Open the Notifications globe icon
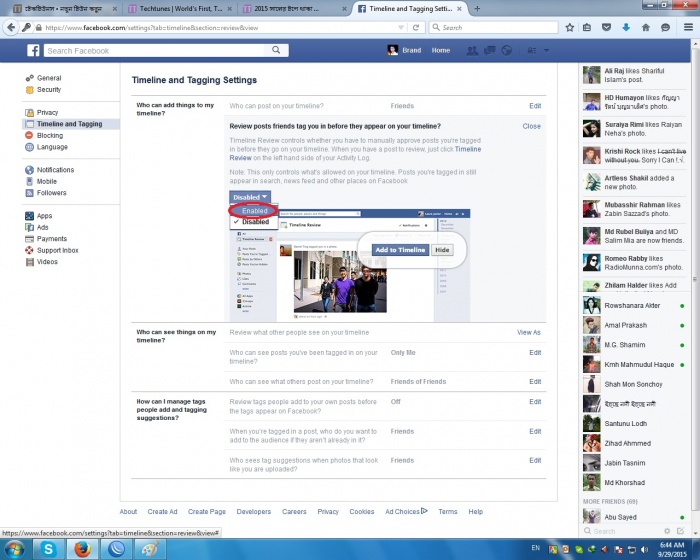This screenshot has height=560, width=700. point(507,50)
